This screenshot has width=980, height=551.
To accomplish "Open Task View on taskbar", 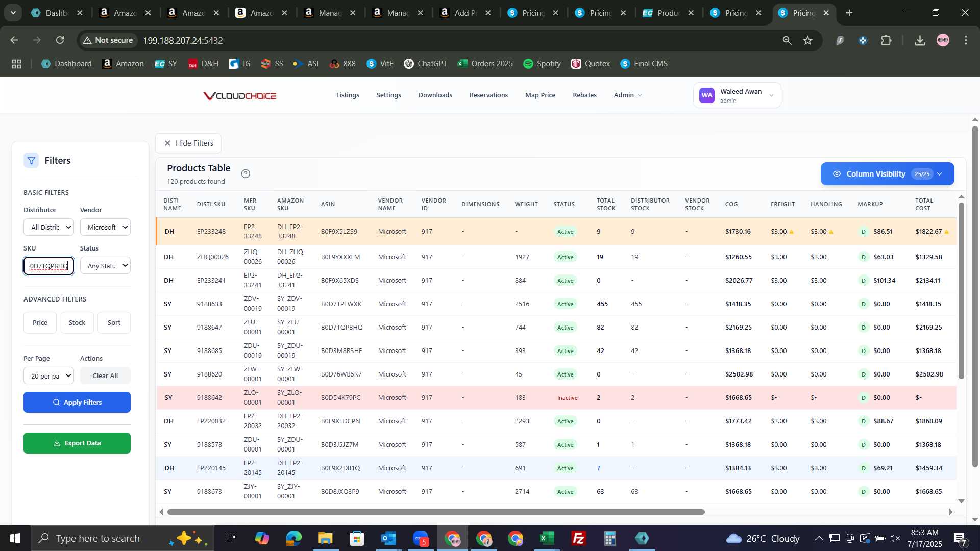I will tap(230, 538).
